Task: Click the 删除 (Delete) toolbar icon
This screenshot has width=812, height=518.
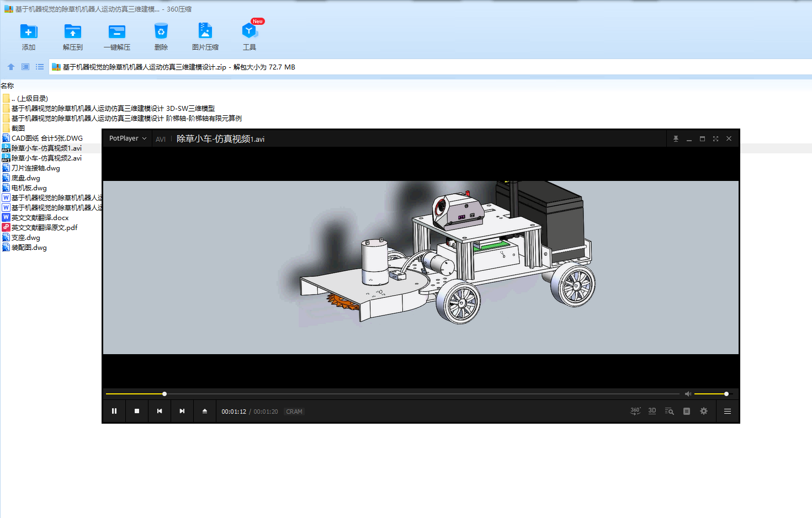Action: (161, 36)
